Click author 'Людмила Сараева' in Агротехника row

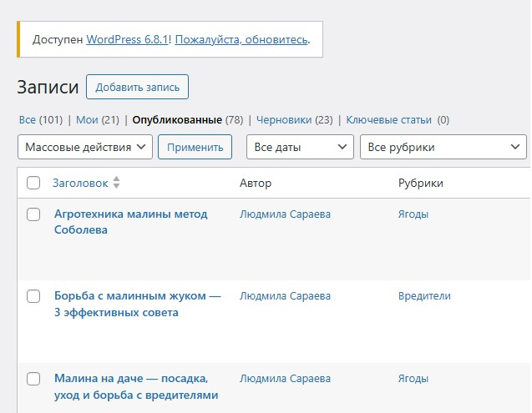tap(285, 214)
